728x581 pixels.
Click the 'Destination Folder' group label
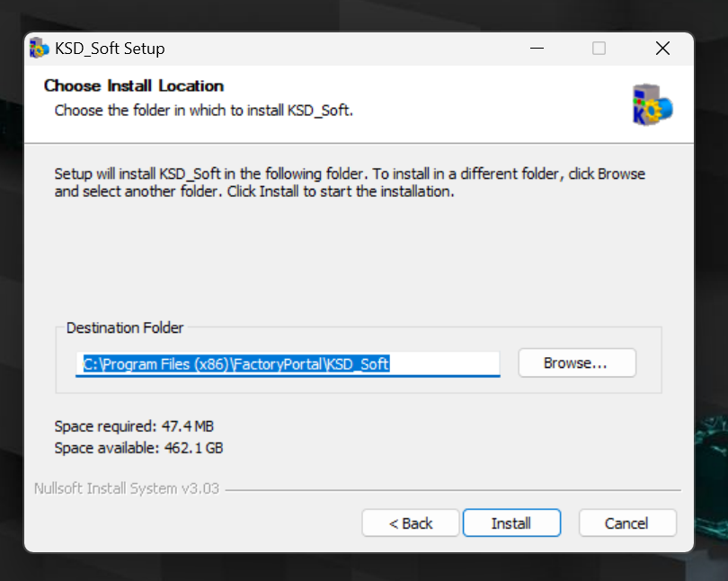[125, 328]
